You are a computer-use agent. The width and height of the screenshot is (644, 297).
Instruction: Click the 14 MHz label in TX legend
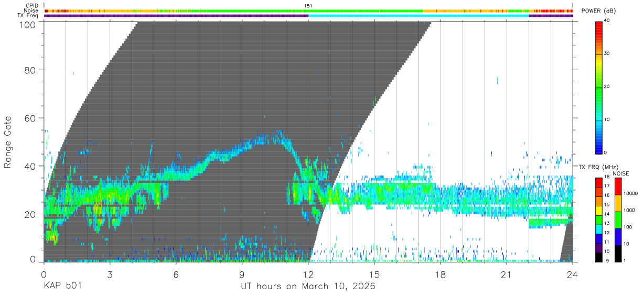pyautogui.click(x=608, y=214)
